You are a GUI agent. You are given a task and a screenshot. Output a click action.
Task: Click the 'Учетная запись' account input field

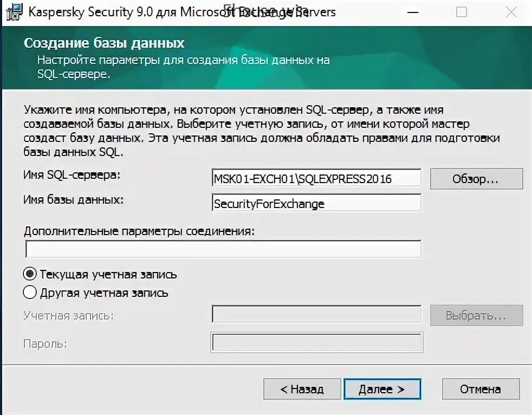[x=316, y=315]
